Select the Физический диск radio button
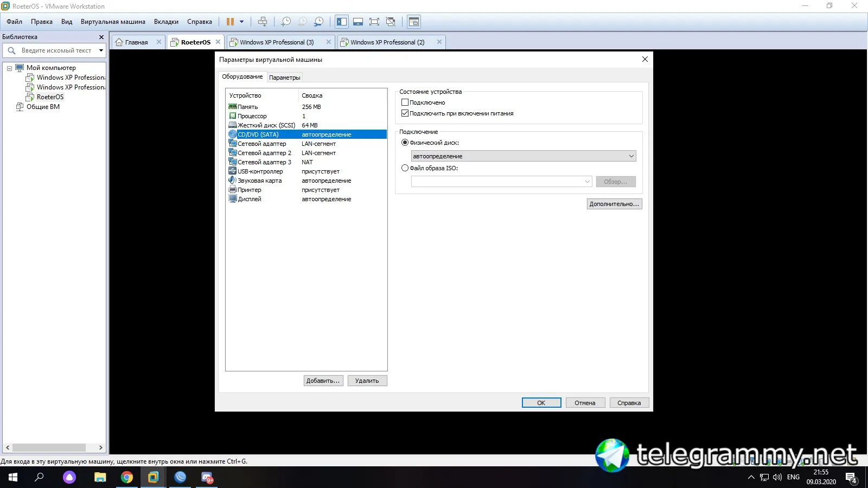 pyautogui.click(x=405, y=143)
